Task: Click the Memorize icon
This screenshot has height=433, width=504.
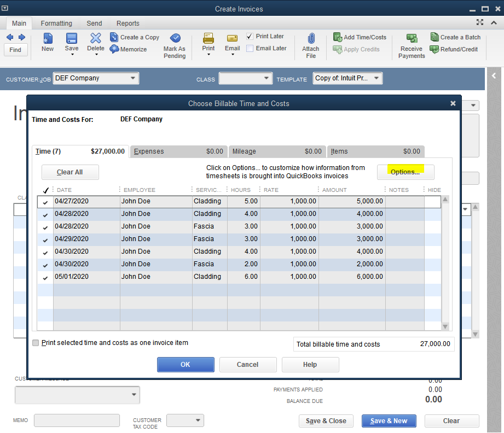Action: pos(114,49)
